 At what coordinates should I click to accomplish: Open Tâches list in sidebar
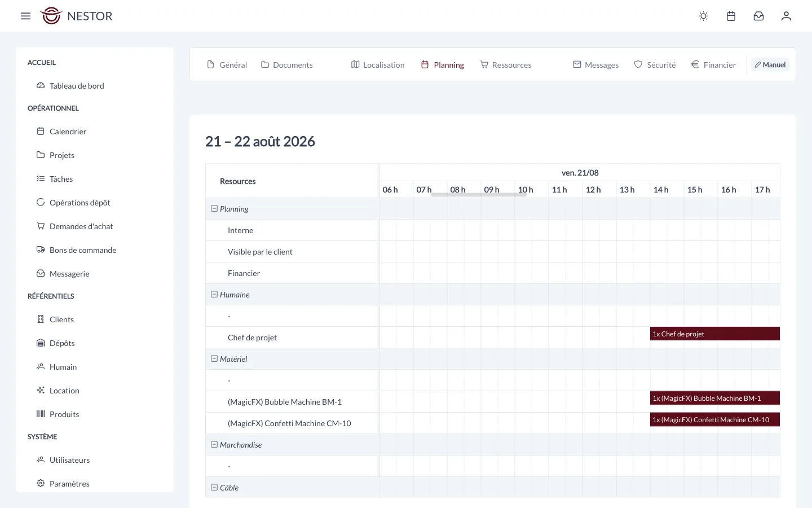tap(61, 179)
